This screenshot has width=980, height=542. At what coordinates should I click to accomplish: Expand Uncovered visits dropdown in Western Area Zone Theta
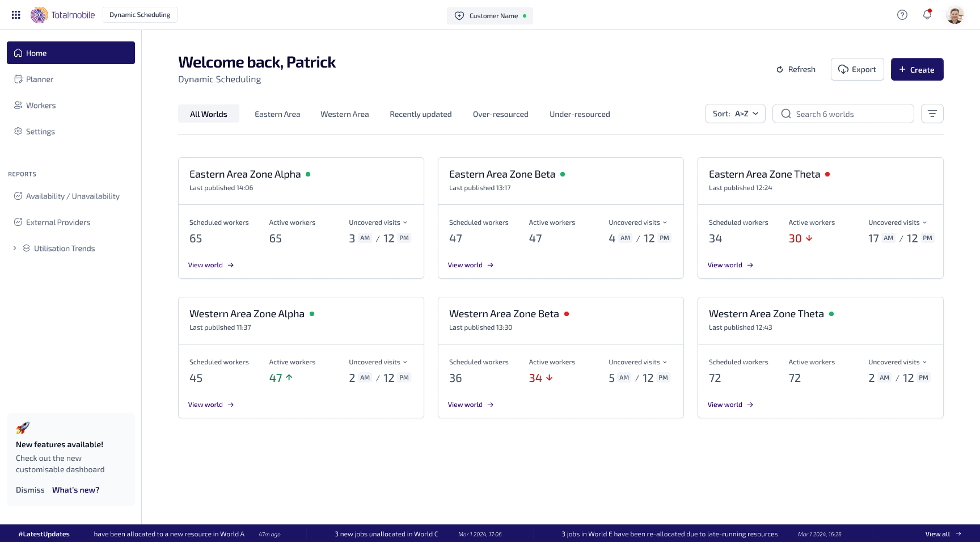[x=924, y=362]
